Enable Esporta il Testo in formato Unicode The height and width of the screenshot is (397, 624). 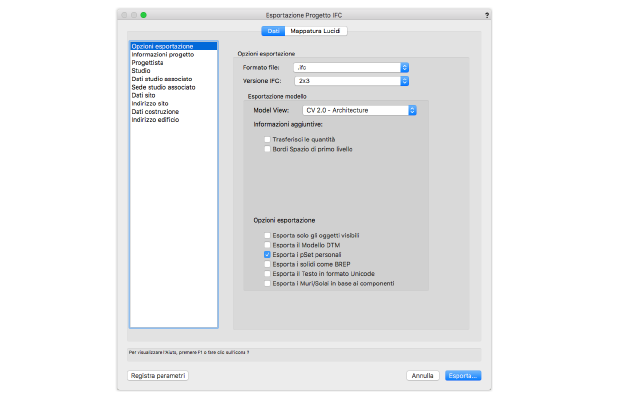267,274
